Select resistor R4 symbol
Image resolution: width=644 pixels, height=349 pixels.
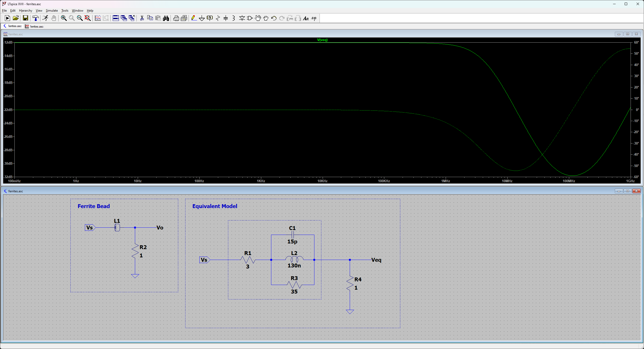pos(350,283)
